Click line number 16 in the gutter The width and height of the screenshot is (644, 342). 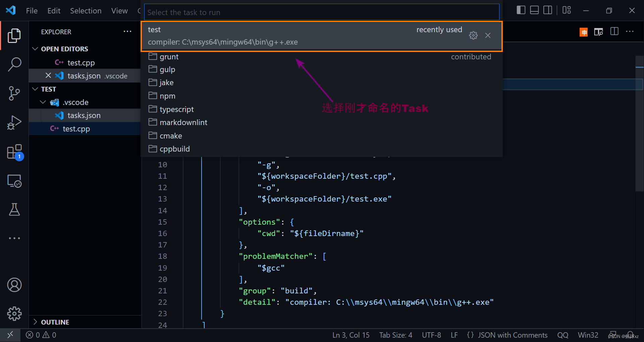pos(163,233)
